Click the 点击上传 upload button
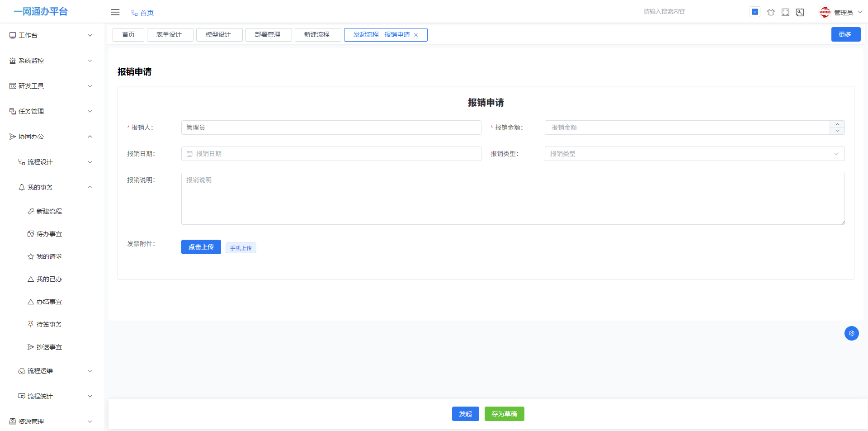 [201, 247]
